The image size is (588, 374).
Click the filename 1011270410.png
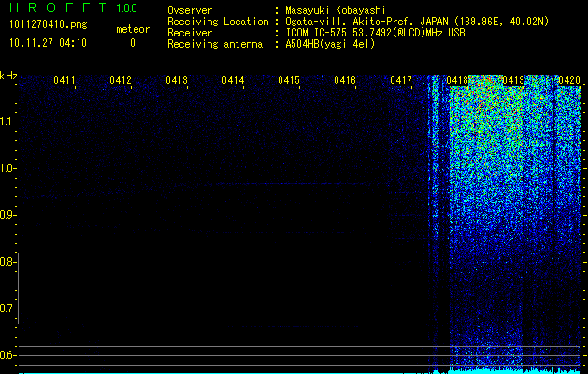(x=49, y=25)
